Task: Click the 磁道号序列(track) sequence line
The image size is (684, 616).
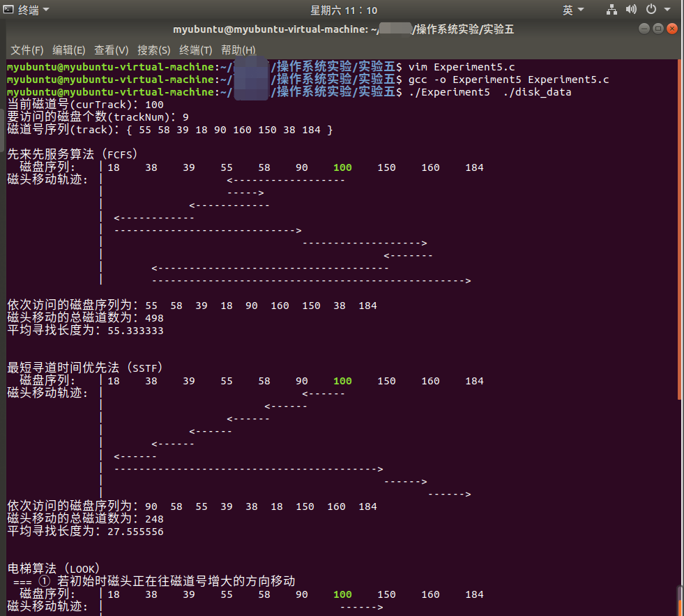Action: tap(169, 130)
